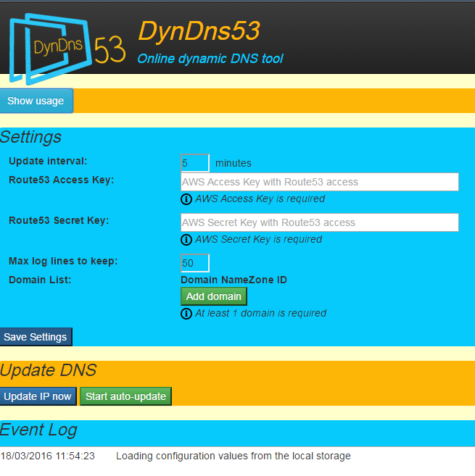Click the 18/03/2016 11:54:23 log timestamp
The image size is (475, 476).
[x=48, y=456]
